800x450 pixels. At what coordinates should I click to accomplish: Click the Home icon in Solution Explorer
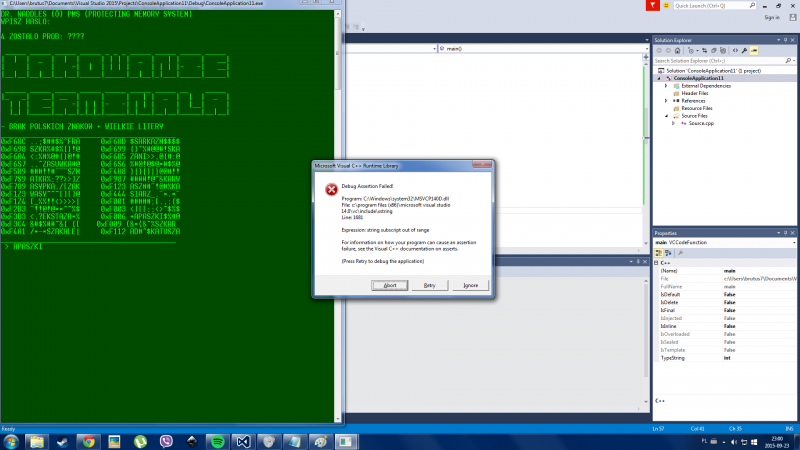(679, 50)
